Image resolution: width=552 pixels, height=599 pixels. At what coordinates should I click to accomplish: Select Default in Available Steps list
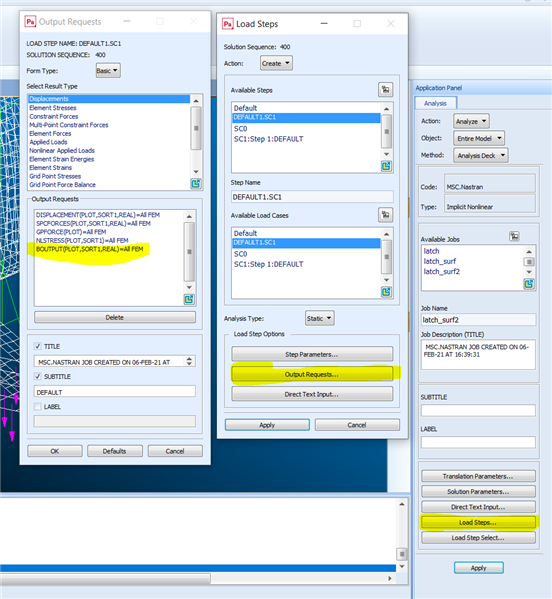306,108
